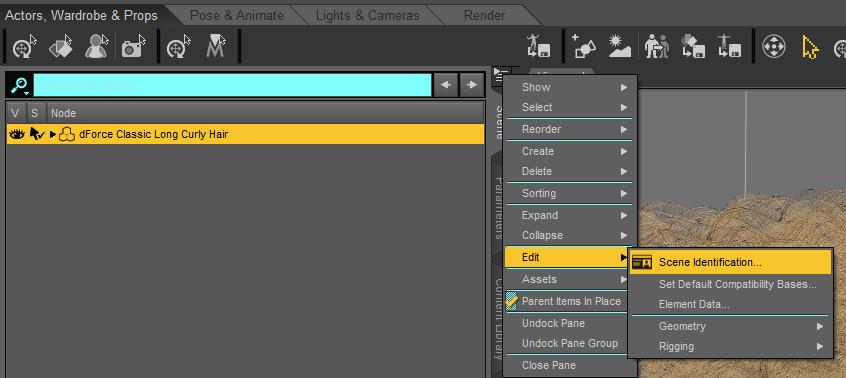Open the Reorder submenu
The height and width of the screenshot is (378, 846).
pos(569,129)
